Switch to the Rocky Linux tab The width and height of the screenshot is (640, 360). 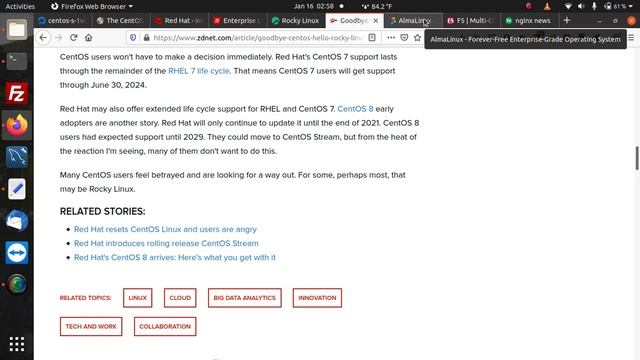[296, 20]
